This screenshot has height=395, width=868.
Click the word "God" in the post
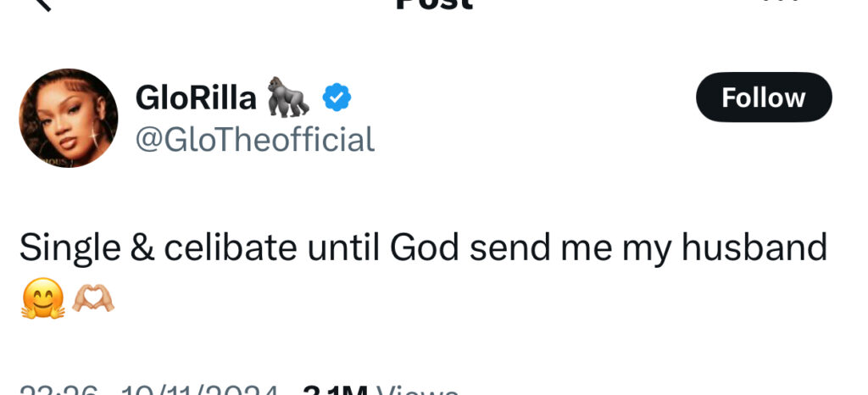(x=424, y=248)
